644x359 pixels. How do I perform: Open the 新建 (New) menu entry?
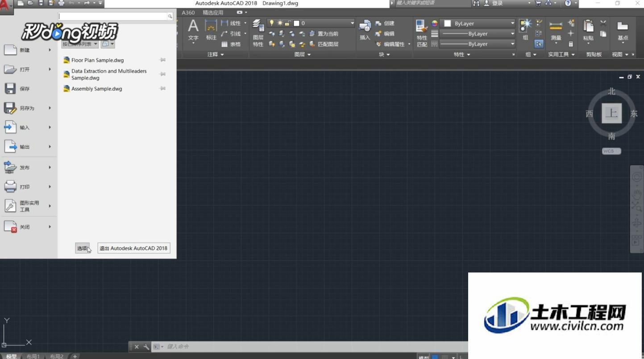tap(28, 50)
